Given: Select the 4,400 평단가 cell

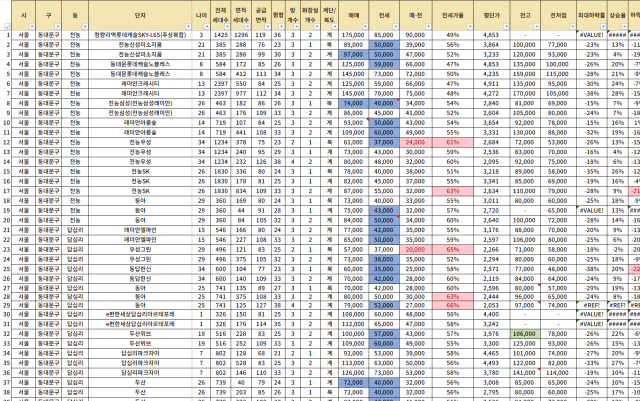Looking at the screenshot, I should coord(491,314).
